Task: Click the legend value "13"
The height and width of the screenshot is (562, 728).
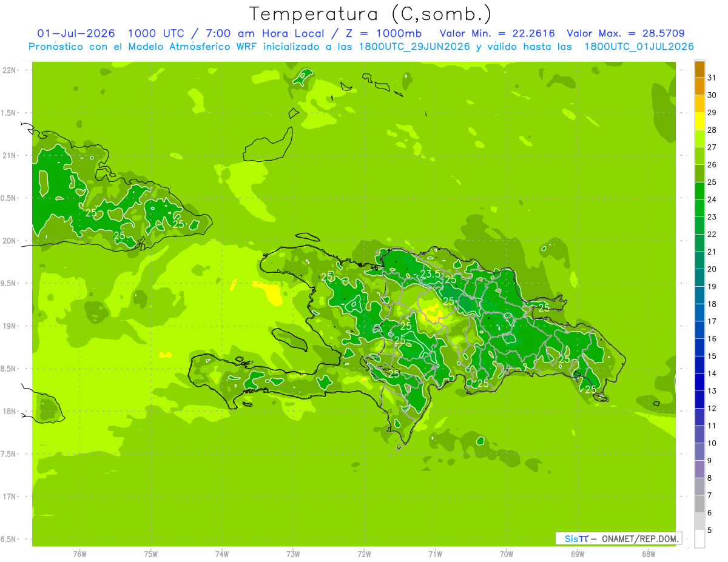Action: [x=712, y=391]
